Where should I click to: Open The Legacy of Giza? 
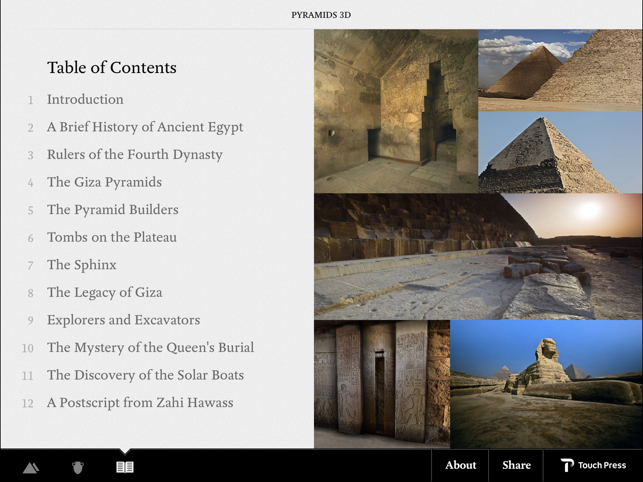tap(104, 292)
